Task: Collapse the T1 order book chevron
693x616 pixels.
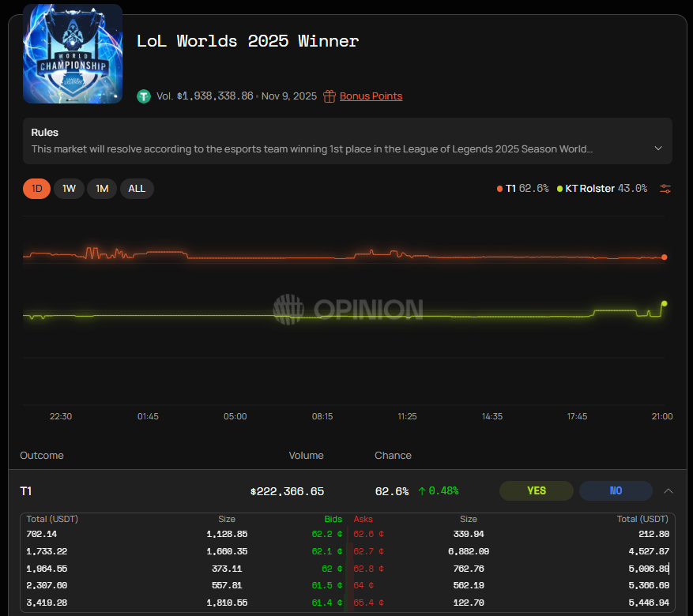Action: click(669, 491)
